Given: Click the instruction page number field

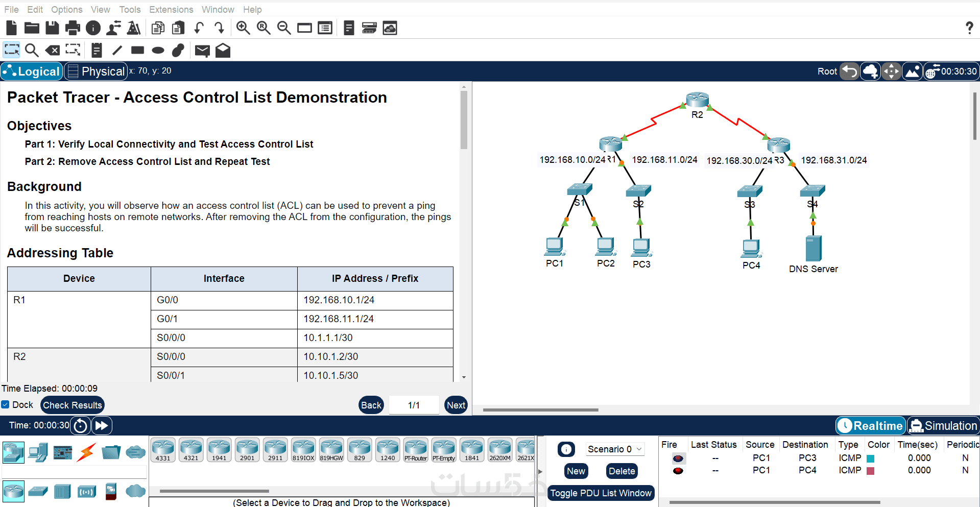Looking at the screenshot, I should (414, 405).
